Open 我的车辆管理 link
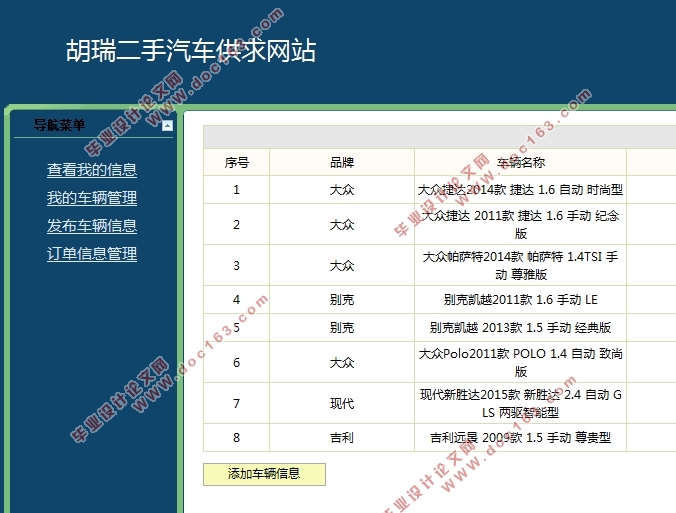Image resolution: width=676 pixels, height=513 pixels. click(92, 198)
